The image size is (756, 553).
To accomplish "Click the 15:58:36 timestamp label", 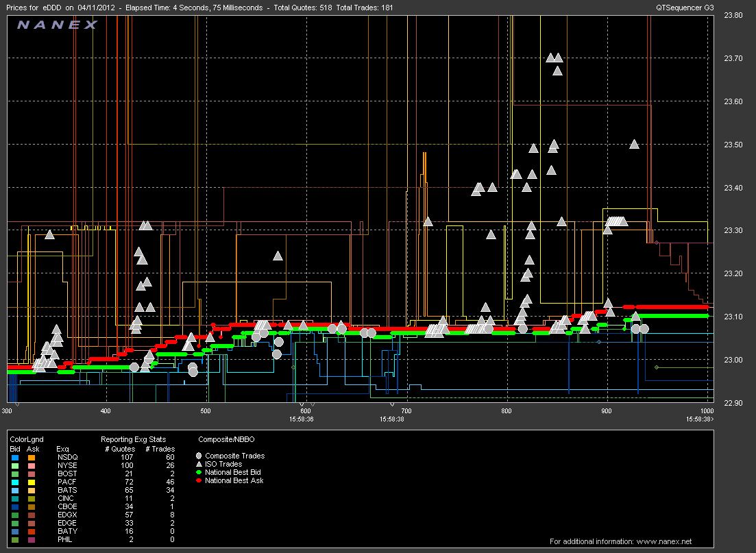I will tap(302, 419).
